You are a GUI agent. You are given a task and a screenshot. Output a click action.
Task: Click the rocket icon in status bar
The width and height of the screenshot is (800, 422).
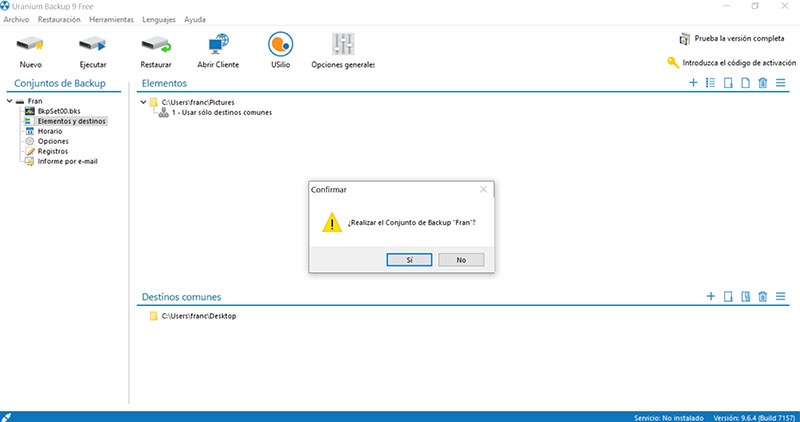click(6, 417)
